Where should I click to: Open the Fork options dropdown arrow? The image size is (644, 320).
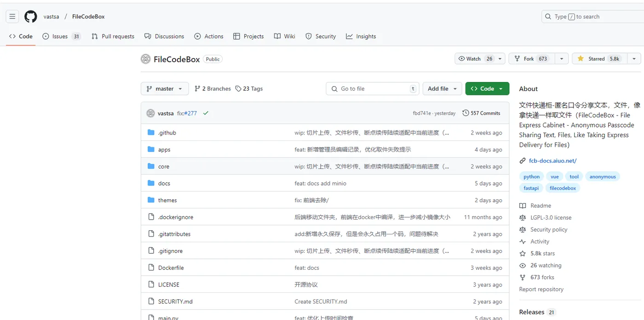(x=562, y=59)
